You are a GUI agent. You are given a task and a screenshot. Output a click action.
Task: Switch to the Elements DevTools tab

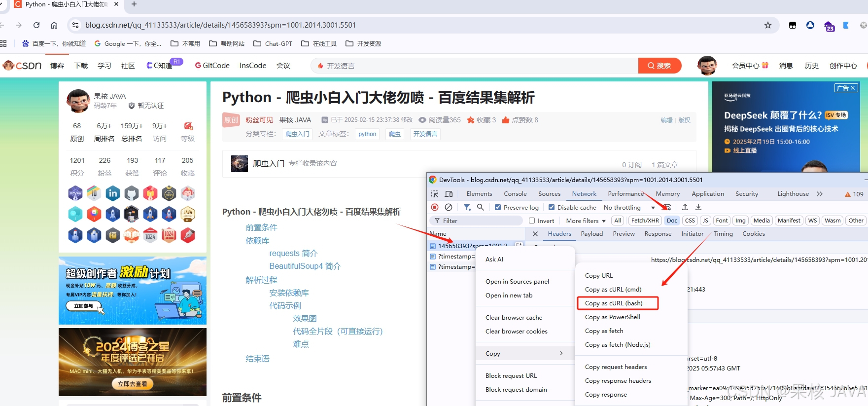click(x=479, y=194)
